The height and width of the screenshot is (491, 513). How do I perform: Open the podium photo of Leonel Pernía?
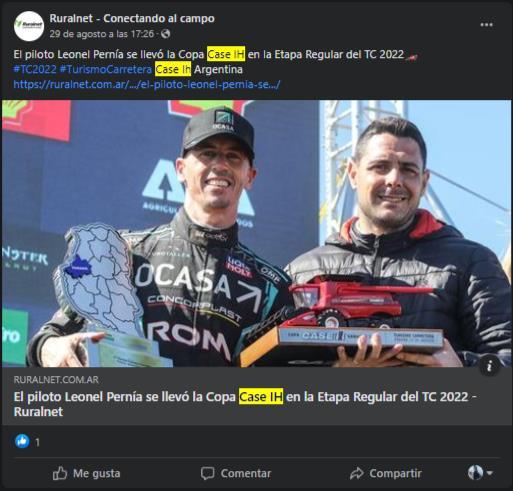tap(256, 233)
